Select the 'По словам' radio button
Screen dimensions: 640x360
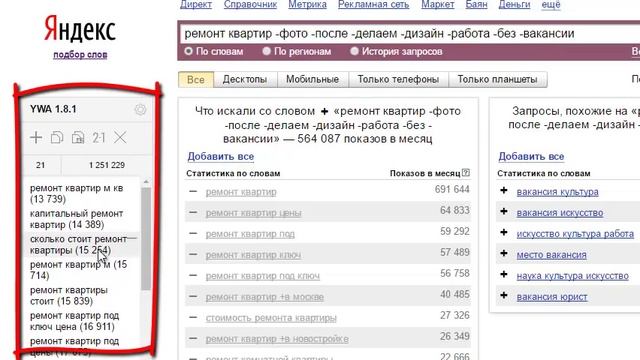pos(188,51)
